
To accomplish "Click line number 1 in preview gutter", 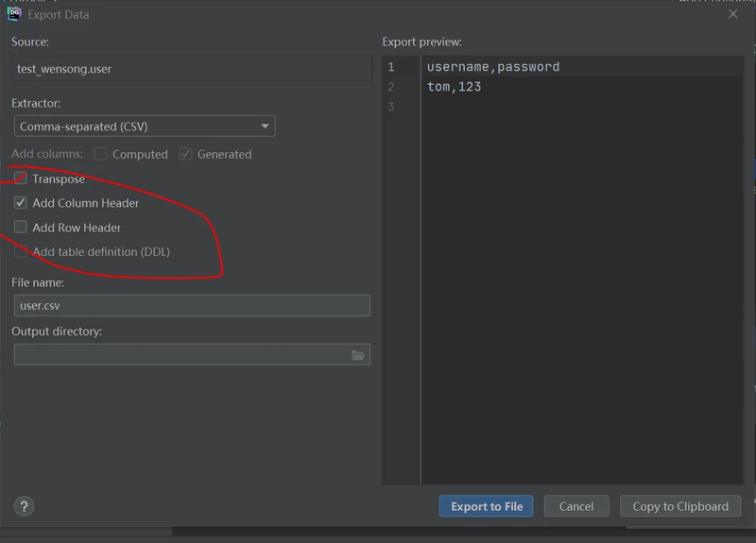I will click(391, 67).
